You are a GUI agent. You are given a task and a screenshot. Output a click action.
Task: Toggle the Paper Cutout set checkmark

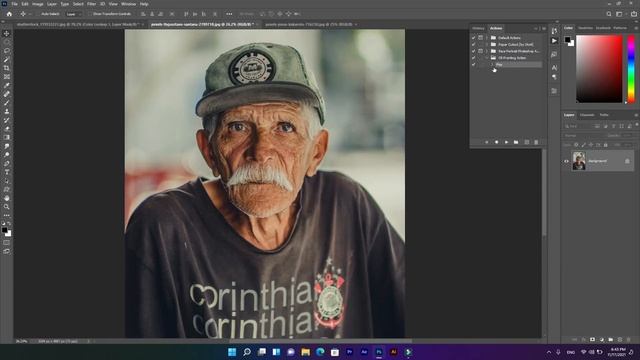473,44
